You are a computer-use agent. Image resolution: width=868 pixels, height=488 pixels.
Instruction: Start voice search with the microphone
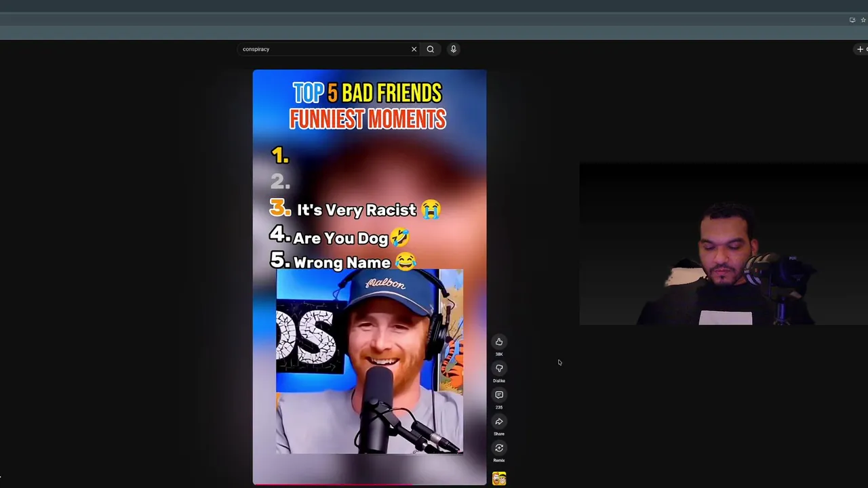(454, 49)
